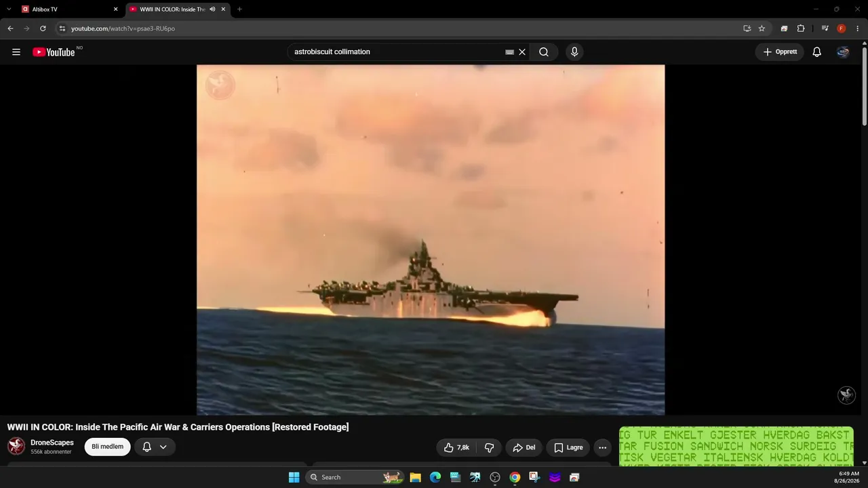Reload the current page

point(43,28)
